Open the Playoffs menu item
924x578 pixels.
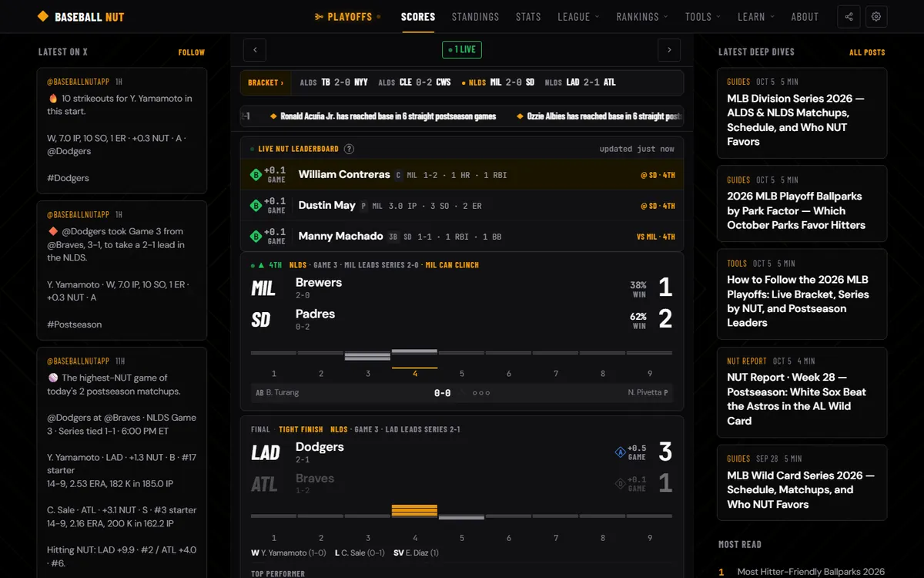point(348,17)
